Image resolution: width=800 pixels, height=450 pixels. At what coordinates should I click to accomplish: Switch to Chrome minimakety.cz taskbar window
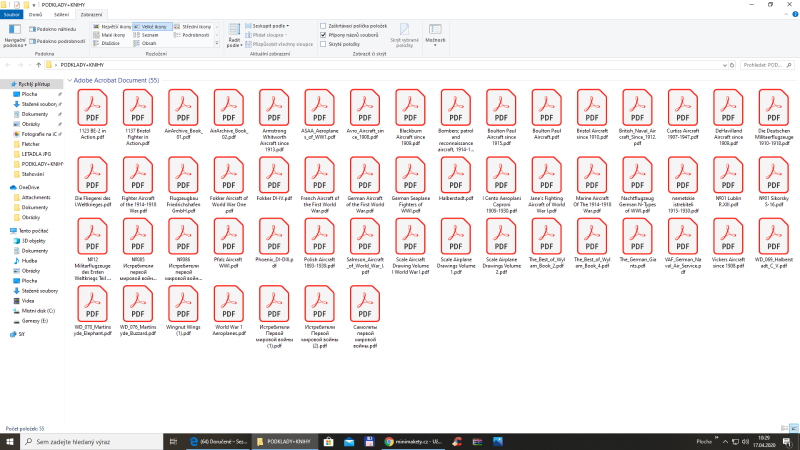[413, 442]
